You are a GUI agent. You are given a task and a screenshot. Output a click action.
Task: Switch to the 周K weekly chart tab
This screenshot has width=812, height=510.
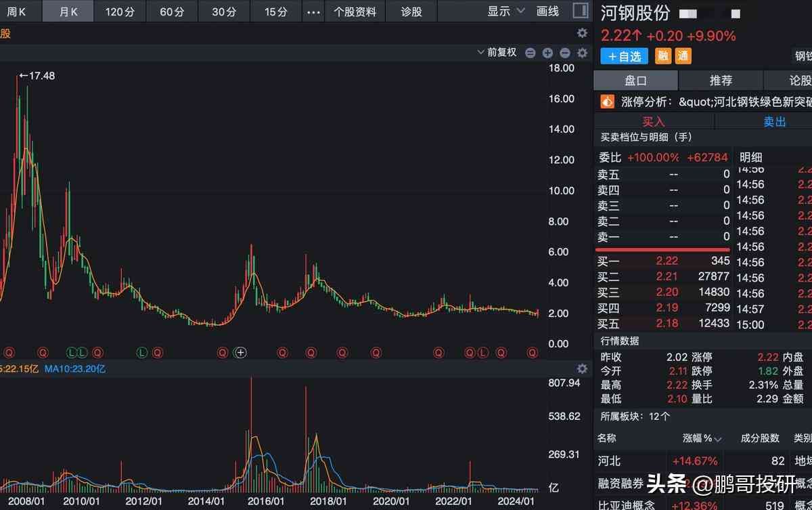(17, 12)
